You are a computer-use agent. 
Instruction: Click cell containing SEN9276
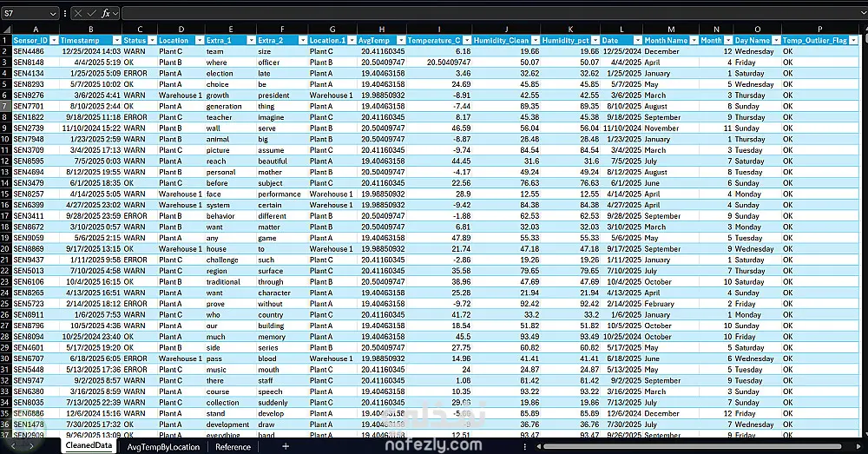(x=36, y=95)
